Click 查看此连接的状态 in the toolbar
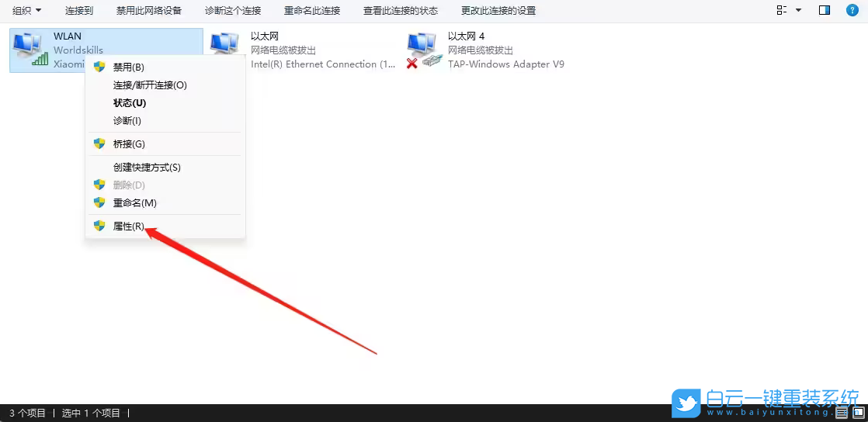 401,11
